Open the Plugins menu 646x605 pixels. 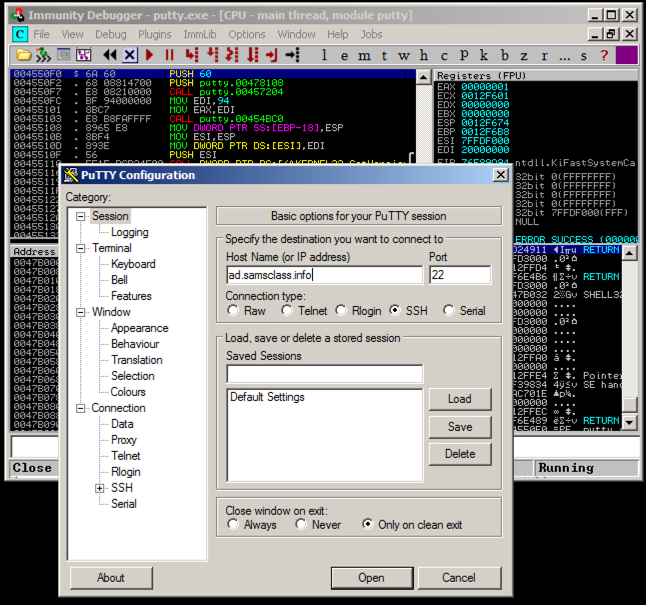coord(155,34)
